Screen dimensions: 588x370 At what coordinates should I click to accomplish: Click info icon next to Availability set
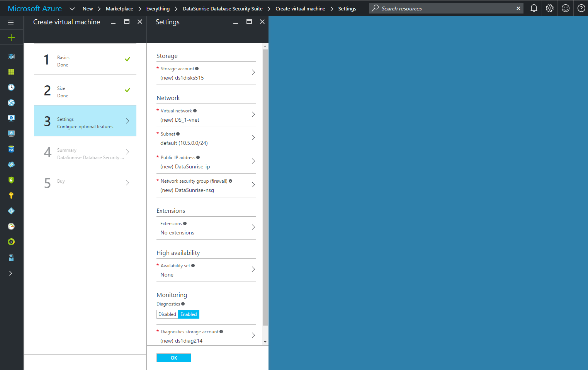[x=193, y=266]
